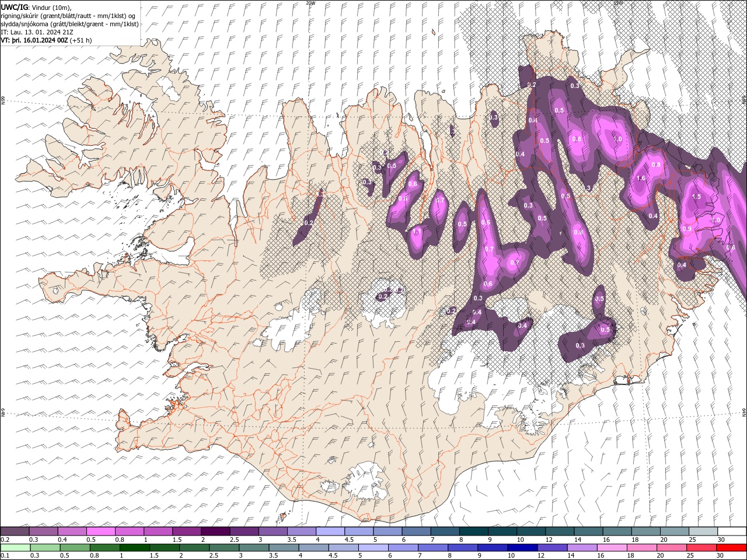Pick the light pink swatch labeled 16 in rain legend
The width and height of the screenshot is (747, 560).
click(612, 548)
